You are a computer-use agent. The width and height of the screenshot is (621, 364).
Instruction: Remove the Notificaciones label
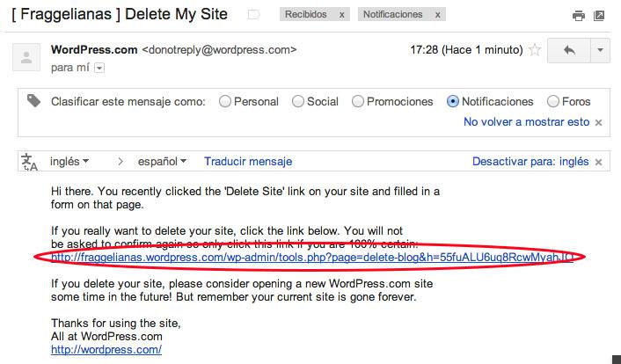click(437, 15)
